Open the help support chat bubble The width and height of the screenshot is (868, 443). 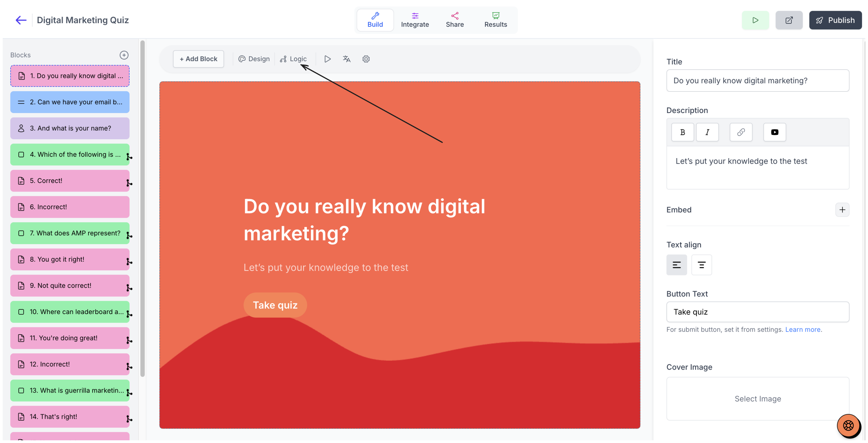pyautogui.click(x=849, y=425)
